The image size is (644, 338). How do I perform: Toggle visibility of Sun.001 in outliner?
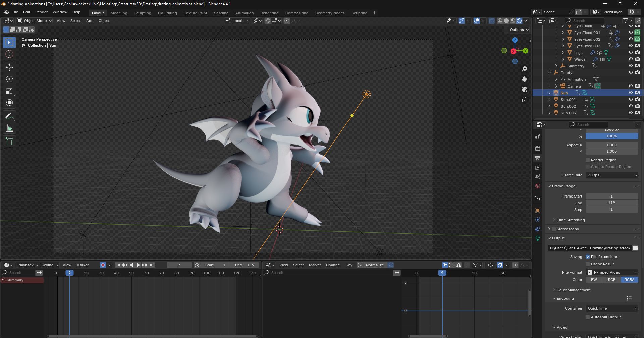631,100
